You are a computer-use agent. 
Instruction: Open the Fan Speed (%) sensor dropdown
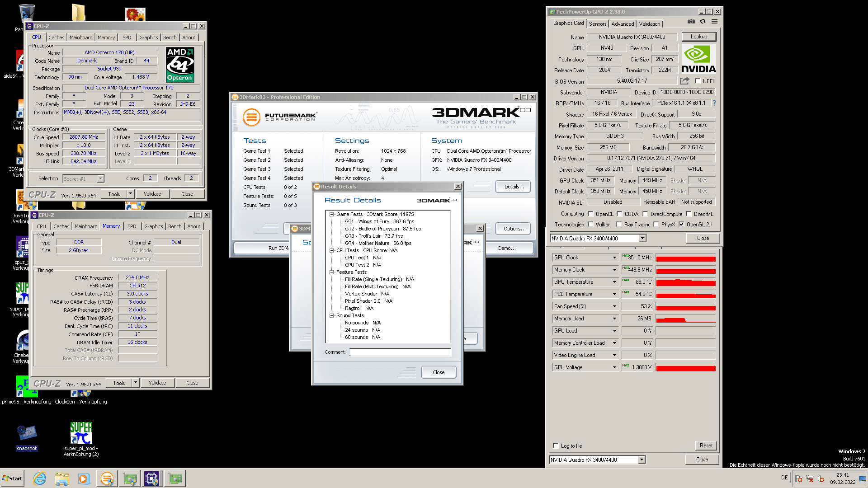(x=614, y=306)
